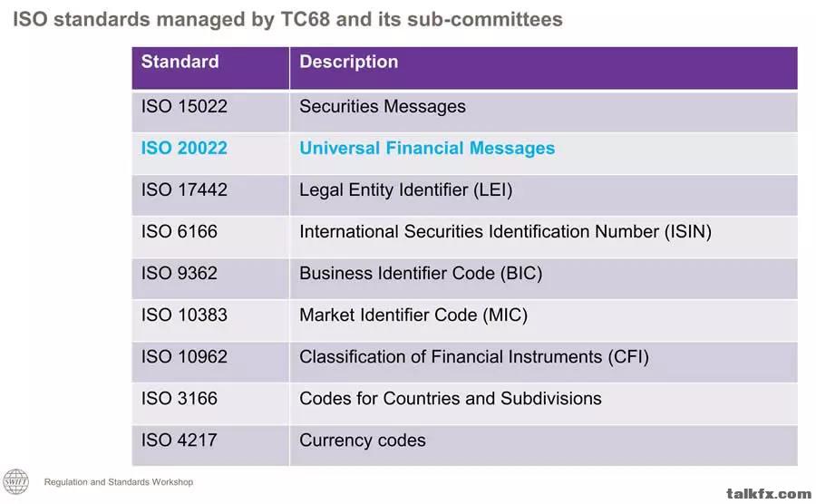Click the International Securities Identification Number text

479,232
